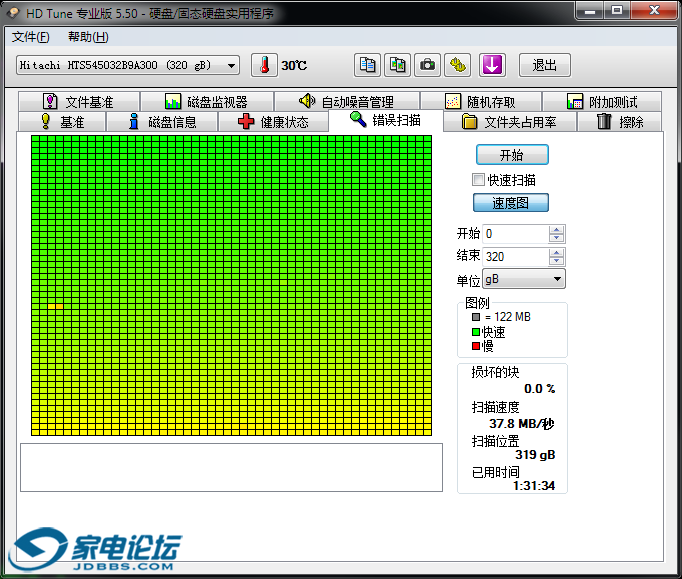Click the 结束 value input field
Viewport: 682px width, 579px height.
(x=516, y=256)
